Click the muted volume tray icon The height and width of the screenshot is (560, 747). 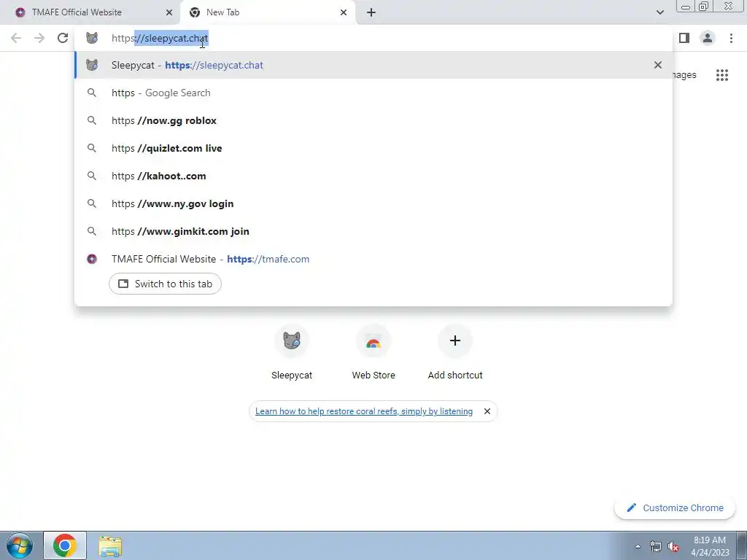pos(673,547)
